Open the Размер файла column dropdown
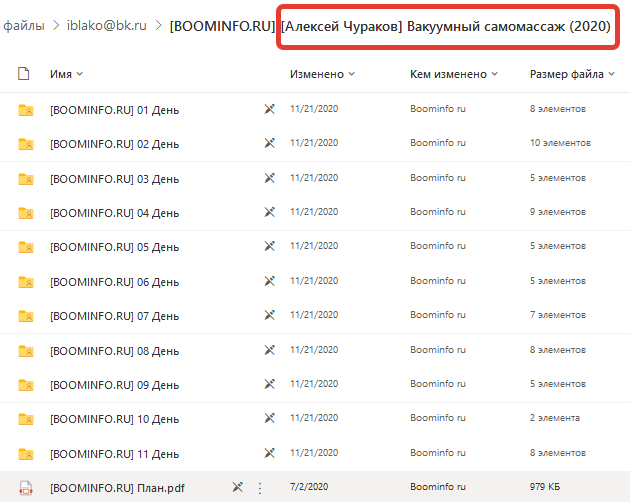 (x=572, y=74)
